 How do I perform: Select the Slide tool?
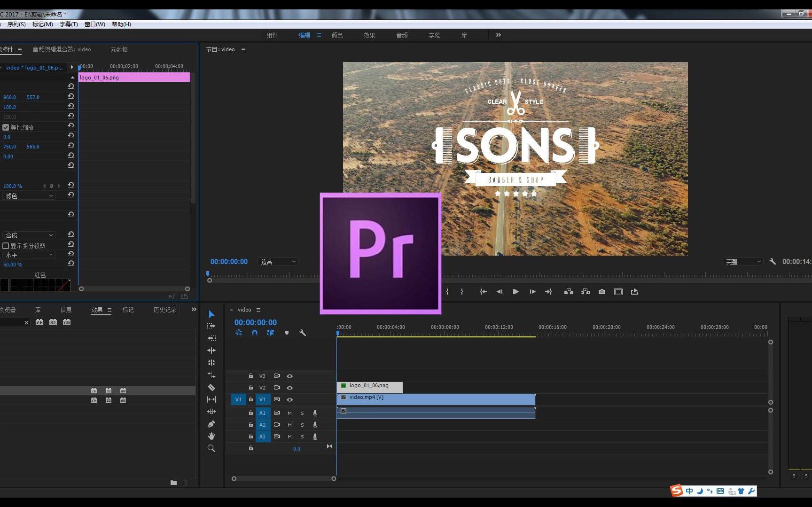click(211, 412)
